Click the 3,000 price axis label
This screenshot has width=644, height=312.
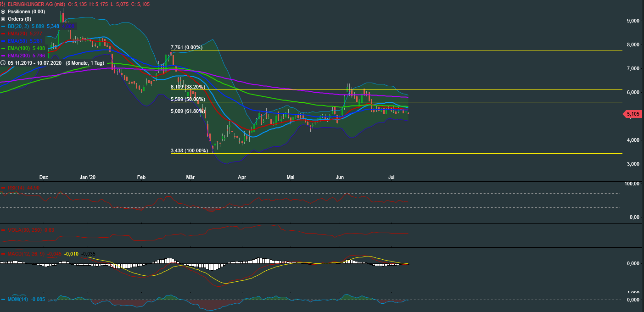click(633, 164)
